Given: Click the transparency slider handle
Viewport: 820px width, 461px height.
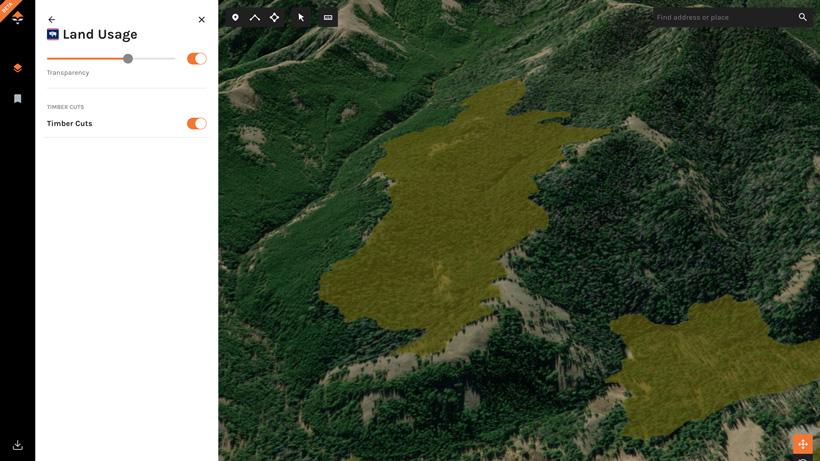Looking at the screenshot, I should pos(128,59).
